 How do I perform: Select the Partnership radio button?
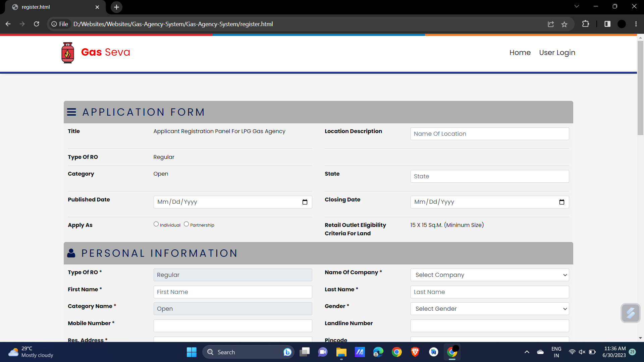pyautogui.click(x=186, y=224)
